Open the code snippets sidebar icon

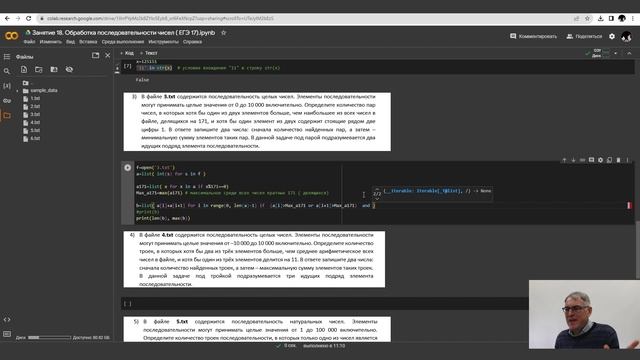tap(7, 320)
